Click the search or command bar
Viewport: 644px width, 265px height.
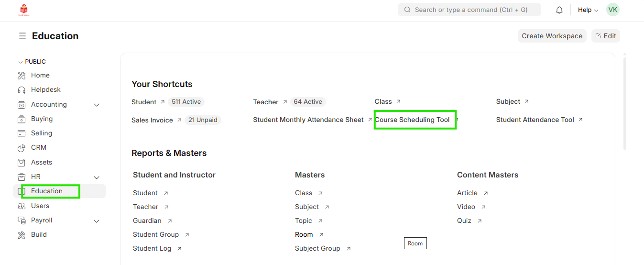click(469, 10)
